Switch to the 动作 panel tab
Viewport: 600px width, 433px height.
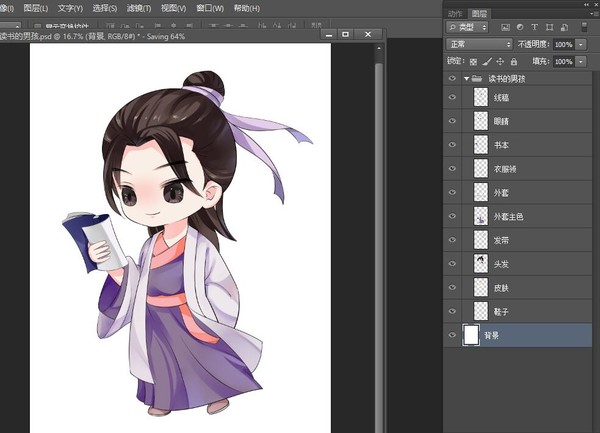[455, 14]
